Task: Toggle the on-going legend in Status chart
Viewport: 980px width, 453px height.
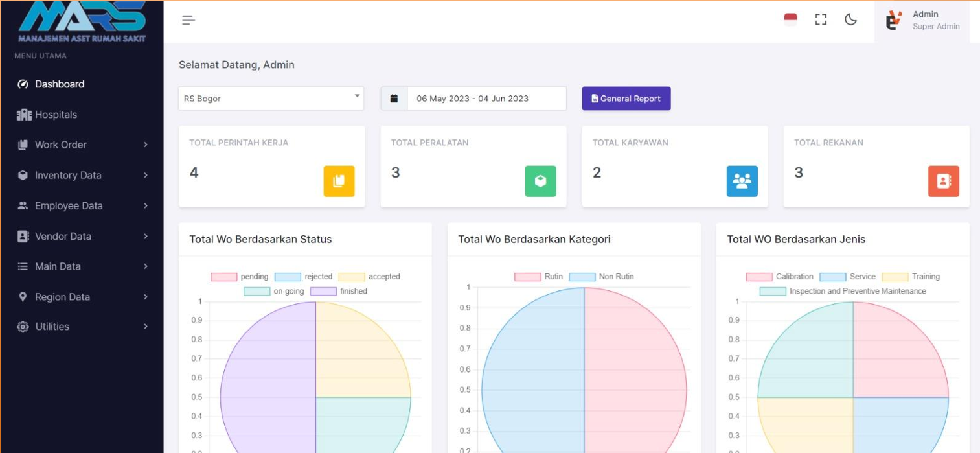Action: point(274,291)
